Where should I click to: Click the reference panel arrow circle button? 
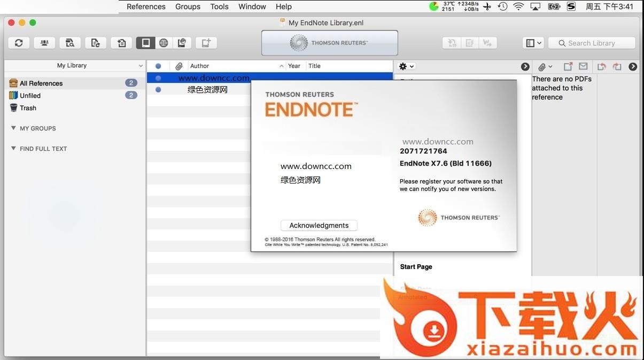tap(525, 66)
